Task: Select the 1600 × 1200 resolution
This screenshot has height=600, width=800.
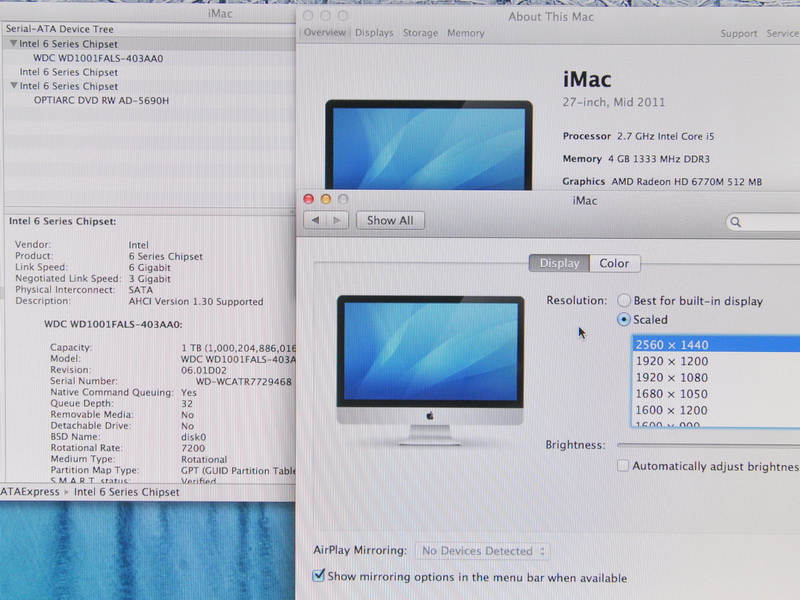Action: coord(716,410)
